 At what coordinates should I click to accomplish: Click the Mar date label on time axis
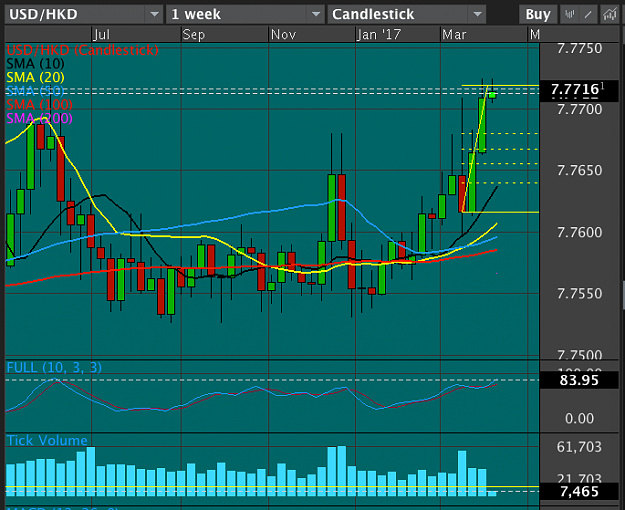point(454,35)
